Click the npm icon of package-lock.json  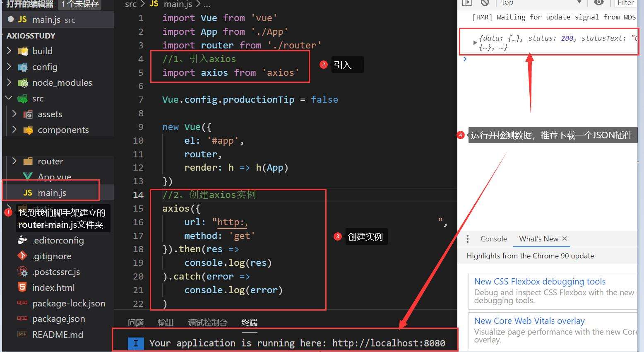[x=22, y=303]
